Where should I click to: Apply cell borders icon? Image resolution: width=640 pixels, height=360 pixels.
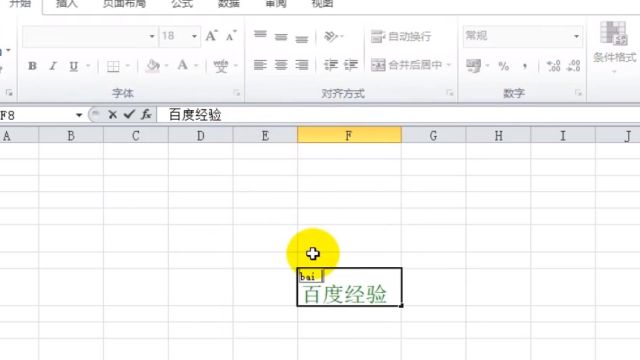113,66
